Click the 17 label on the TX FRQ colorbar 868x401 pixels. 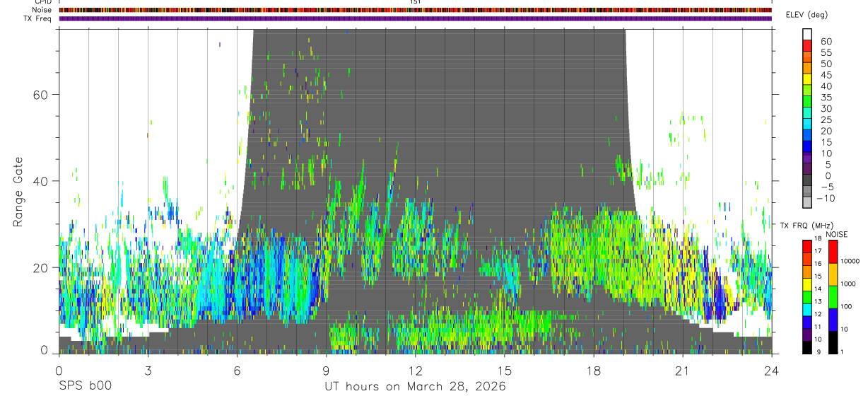click(818, 251)
